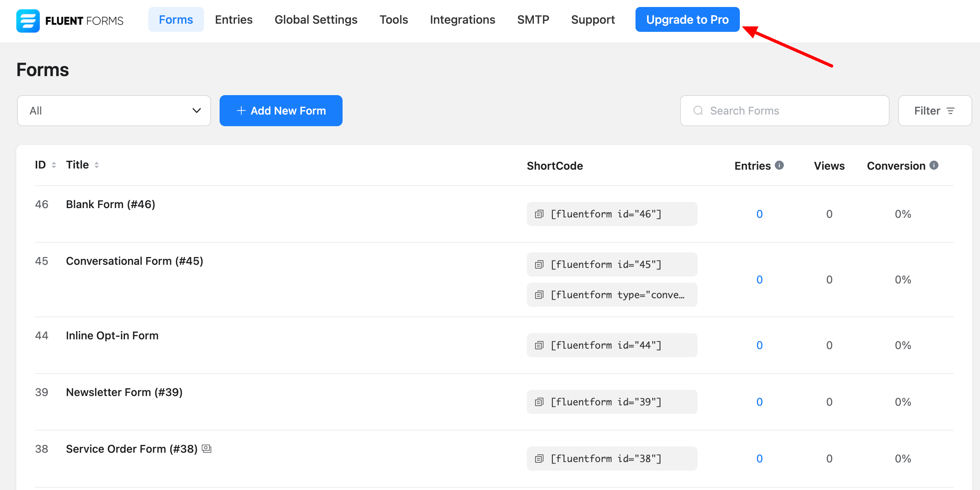980x490 pixels.
Task: Click the Fluent Forms logo icon
Action: (28, 20)
